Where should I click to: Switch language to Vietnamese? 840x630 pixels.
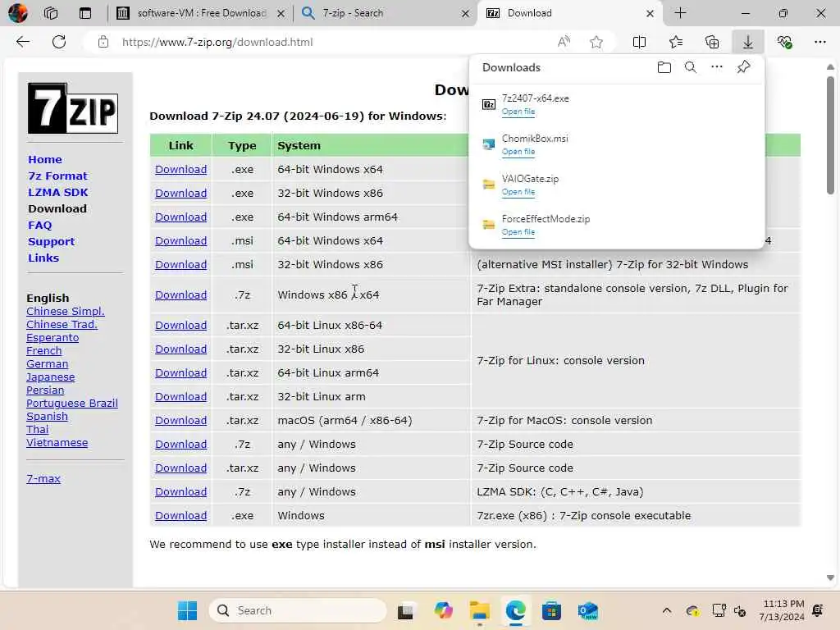click(57, 442)
